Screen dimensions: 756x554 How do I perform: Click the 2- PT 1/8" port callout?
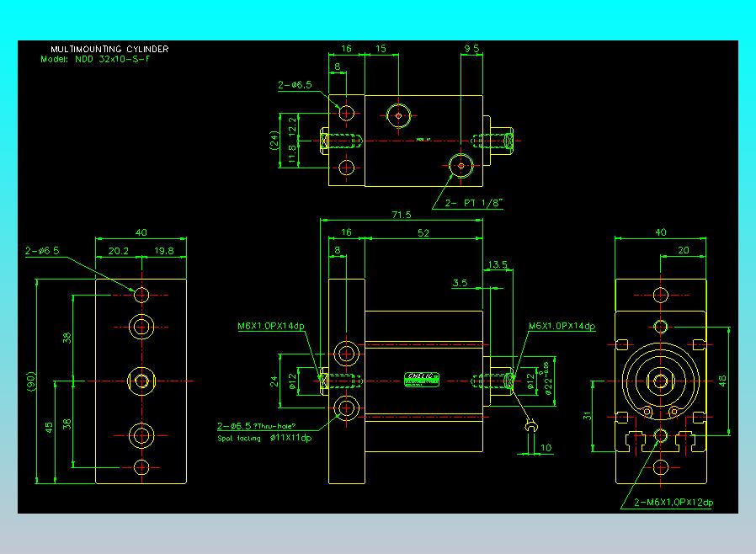coord(473,203)
